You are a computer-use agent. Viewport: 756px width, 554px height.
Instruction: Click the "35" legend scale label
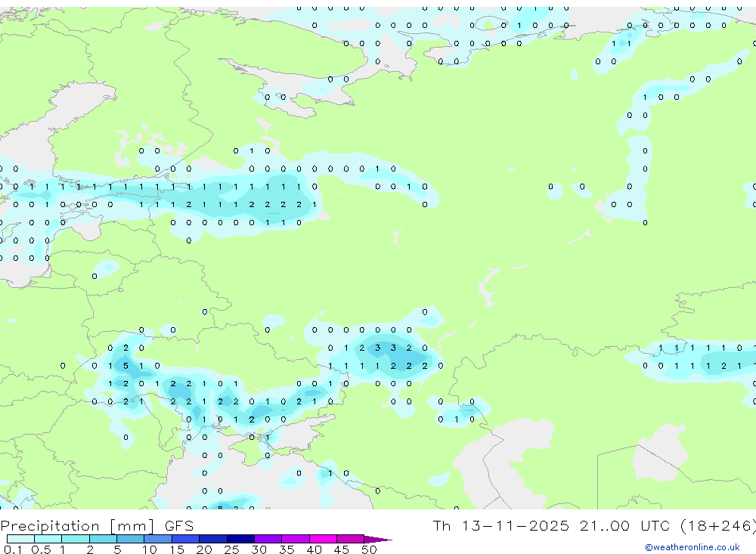[x=287, y=549]
